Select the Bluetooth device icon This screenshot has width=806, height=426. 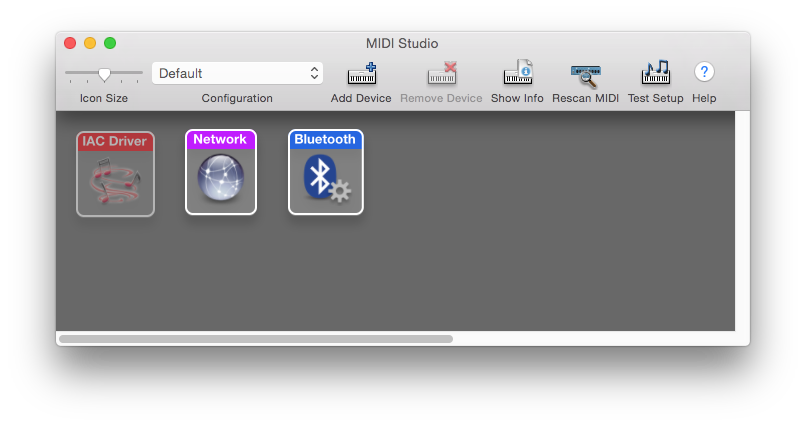pyautogui.click(x=325, y=172)
